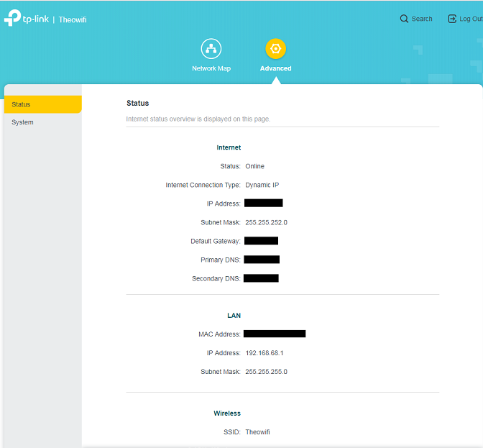Click the 255.255.255.0 LAN subnet mask
The width and height of the screenshot is (483, 448).
(267, 372)
